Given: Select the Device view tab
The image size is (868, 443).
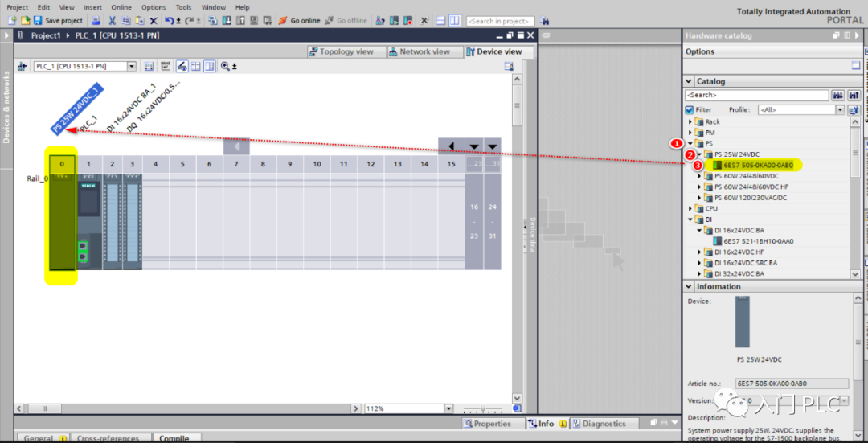Looking at the screenshot, I should 499,51.
